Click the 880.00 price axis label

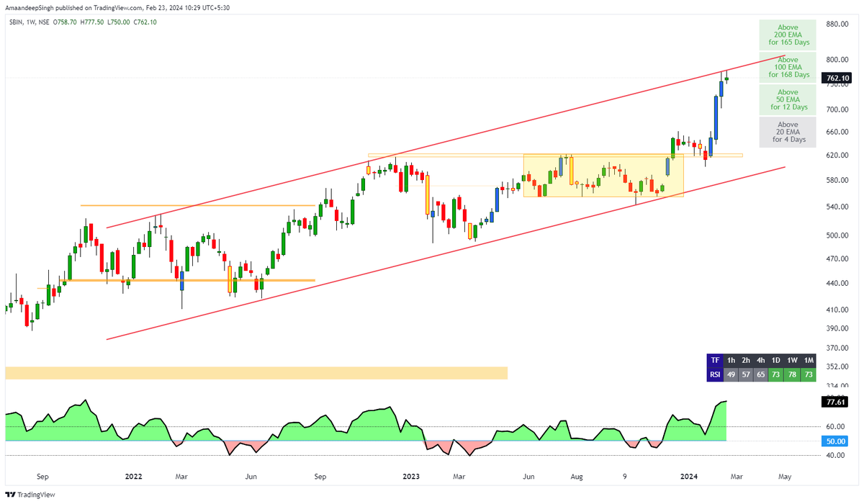coord(838,24)
